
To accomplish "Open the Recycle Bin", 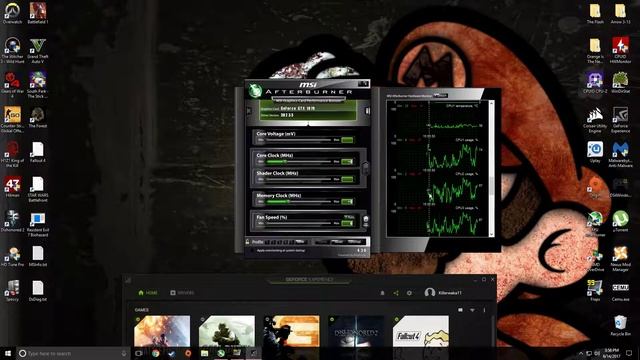I will [620, 325].
